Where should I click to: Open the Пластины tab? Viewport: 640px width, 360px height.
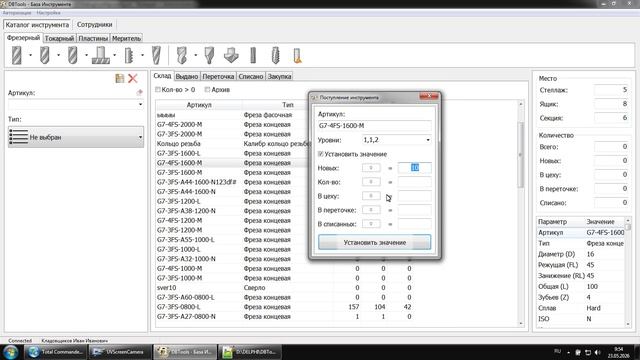[x=93, y=38]
